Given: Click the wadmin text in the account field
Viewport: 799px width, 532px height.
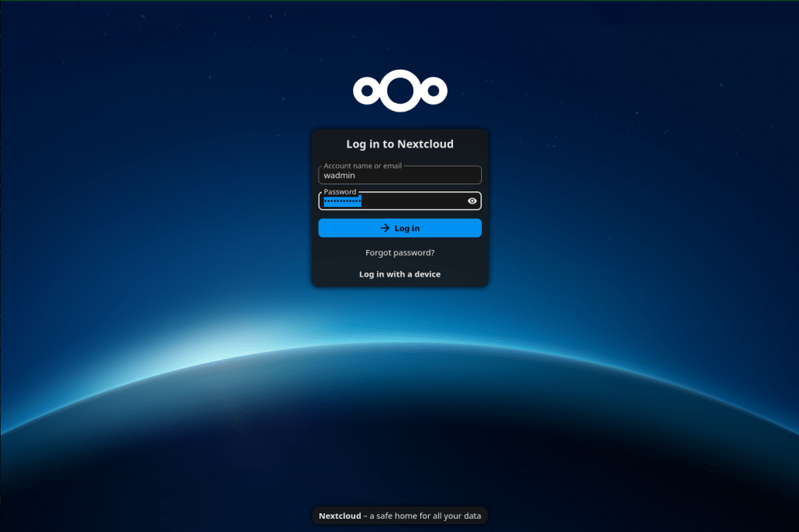Looking at the screenshot, I should pyautogui.click(x=340, y=176).
